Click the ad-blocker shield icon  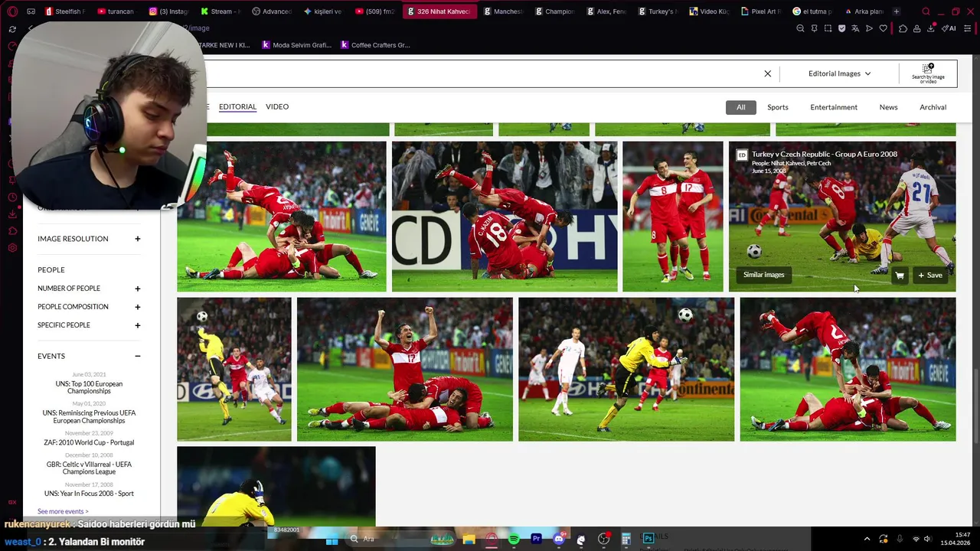(841, 28)
